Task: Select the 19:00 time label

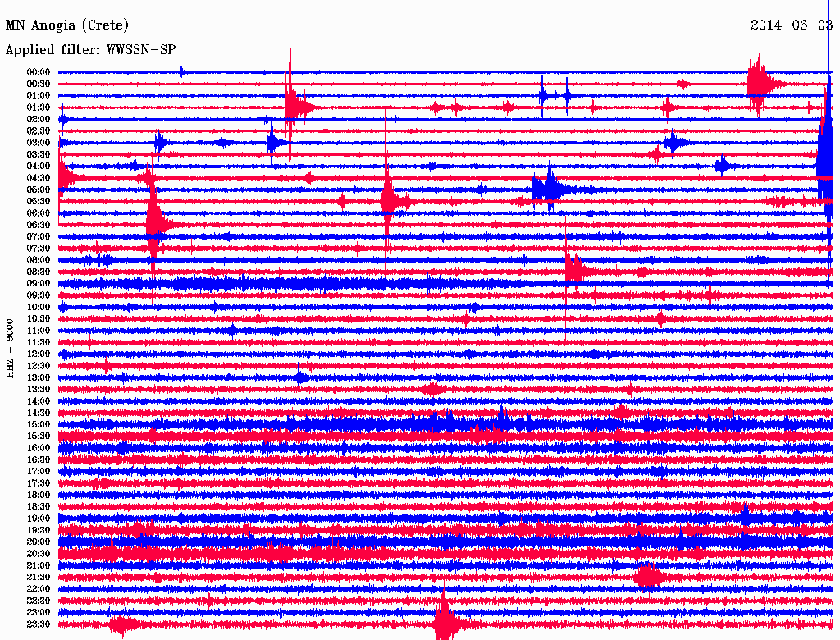Action: [39, 519]
